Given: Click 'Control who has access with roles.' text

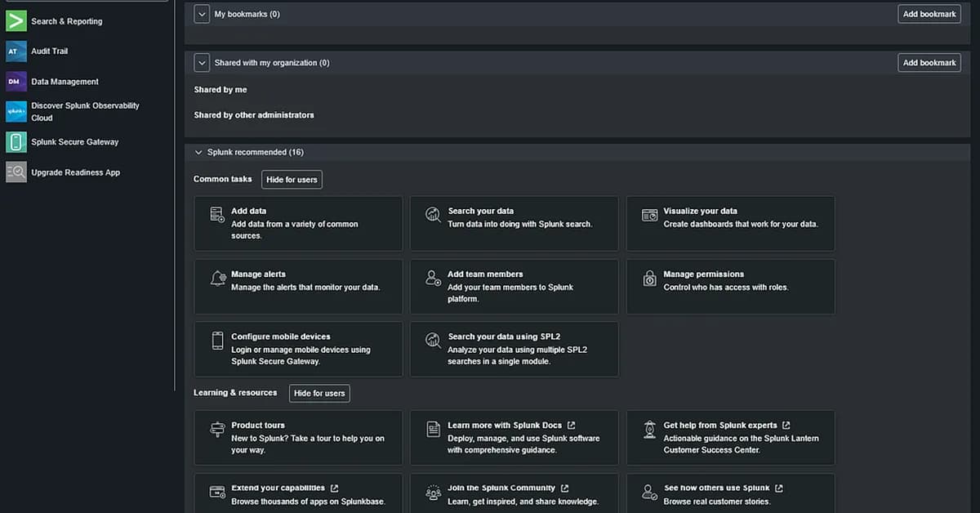Looking at the screenshot, I should click(x=726, y=288).
